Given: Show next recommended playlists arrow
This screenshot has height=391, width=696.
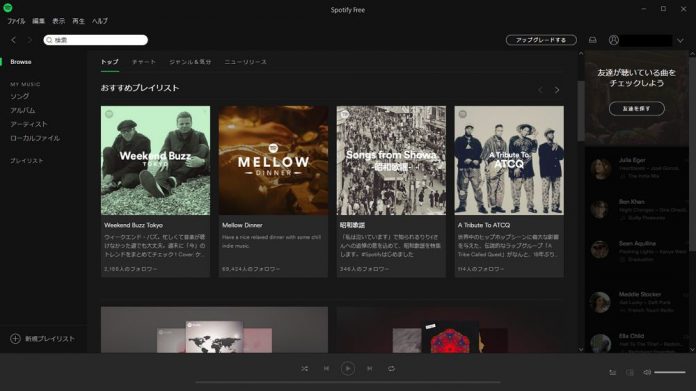Looking at the screenshot, I should (557, 90).
